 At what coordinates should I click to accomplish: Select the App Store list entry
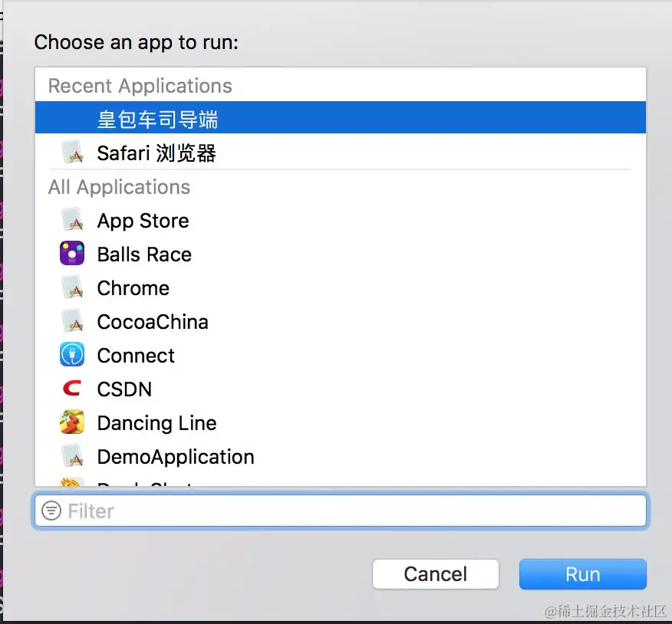(x=341, y=221)
